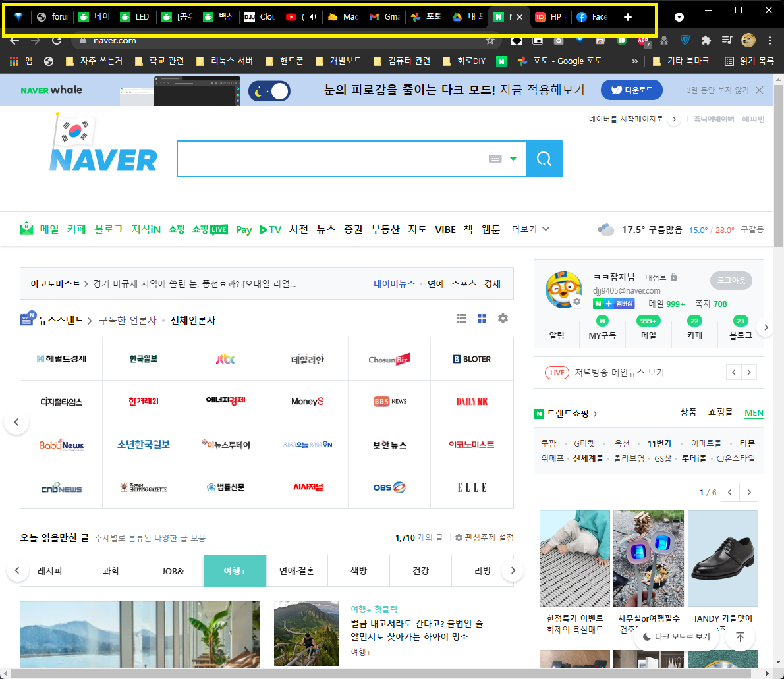
Task: Click the Naver search magnifier button
Action: 544,159
